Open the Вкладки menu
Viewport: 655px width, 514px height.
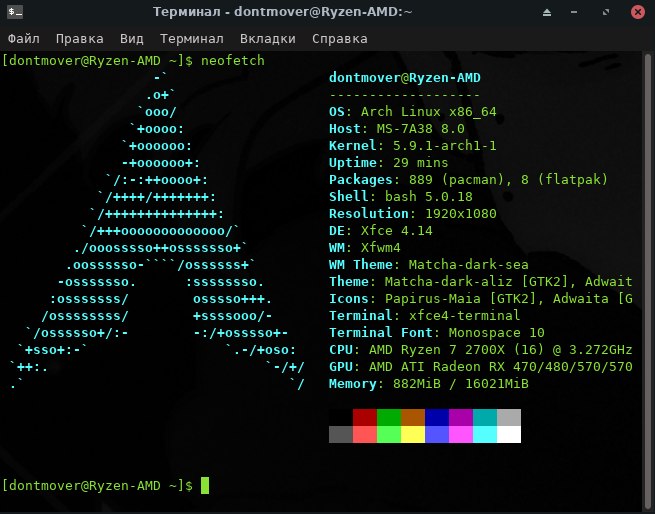click(268, 39)
